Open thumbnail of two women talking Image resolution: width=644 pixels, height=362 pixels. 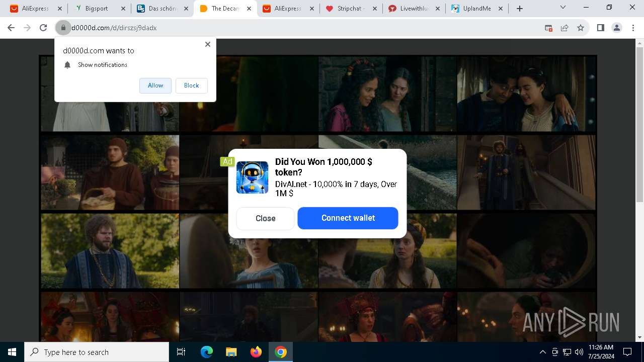pos(387,94)
